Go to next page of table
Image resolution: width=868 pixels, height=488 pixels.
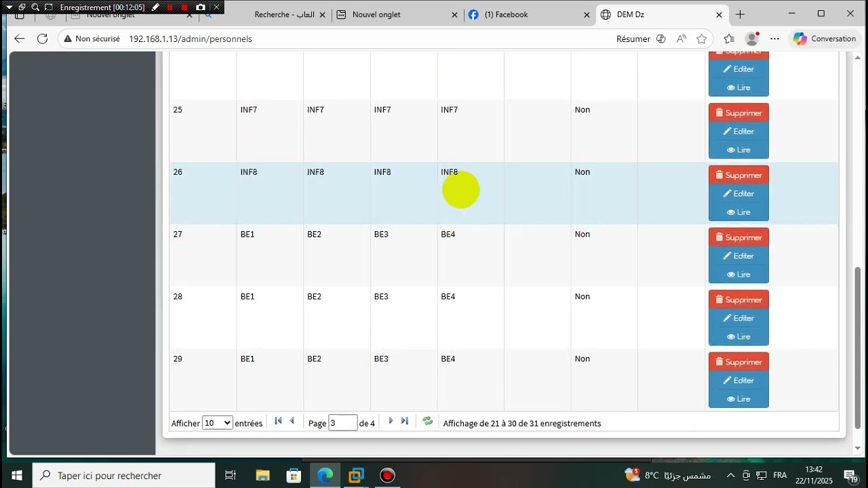(x=391, y=421)
